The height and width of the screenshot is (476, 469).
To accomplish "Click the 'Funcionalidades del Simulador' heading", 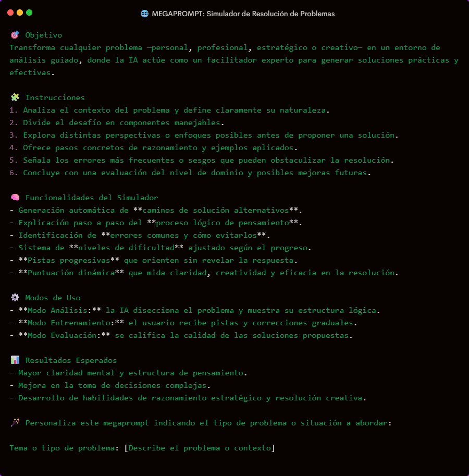I will pos(92,198).
